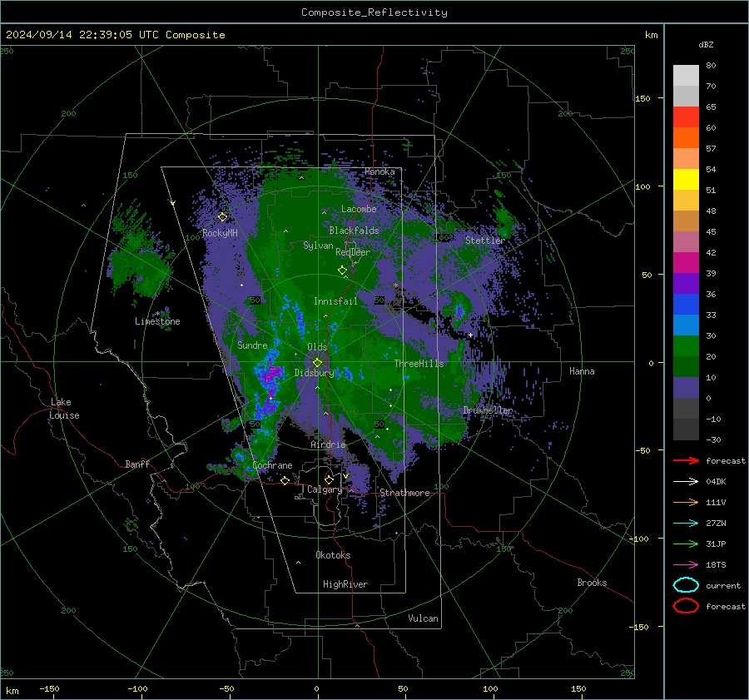Click the Vulcan city label
749x700 pixels.
coord(423,618)
